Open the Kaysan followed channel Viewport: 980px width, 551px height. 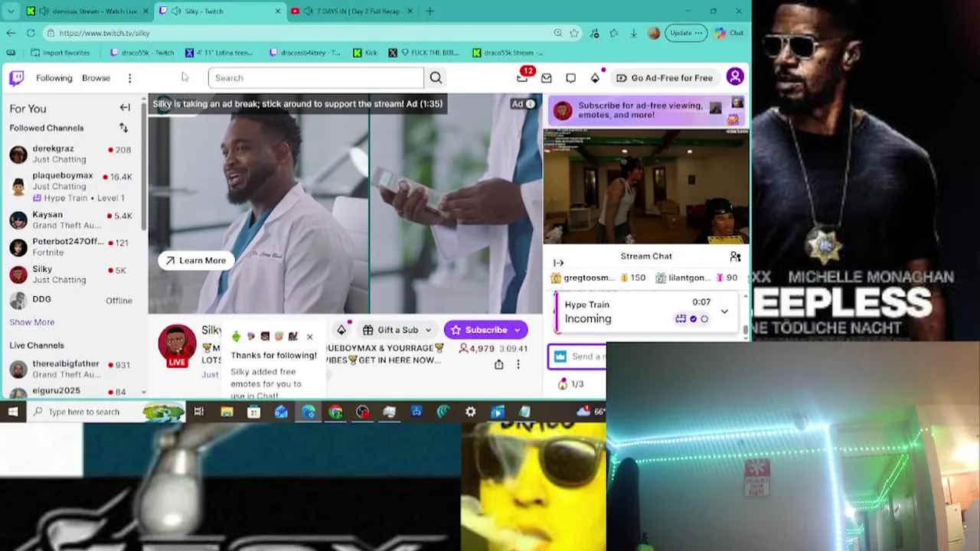point(70,220)
